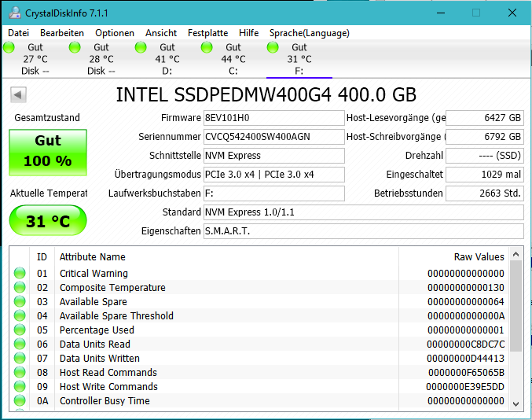The width and height of the screenshot is (532, 420).
Task: Open the Festplatte menu
Action: (x=207, y=33)
